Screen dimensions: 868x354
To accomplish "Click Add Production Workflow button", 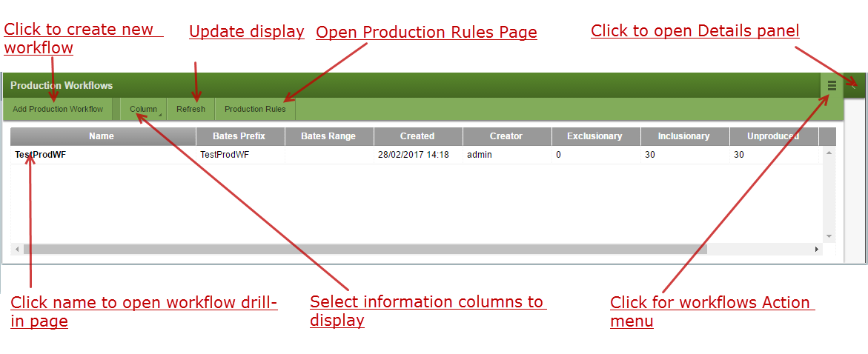I will coord(58,109).
